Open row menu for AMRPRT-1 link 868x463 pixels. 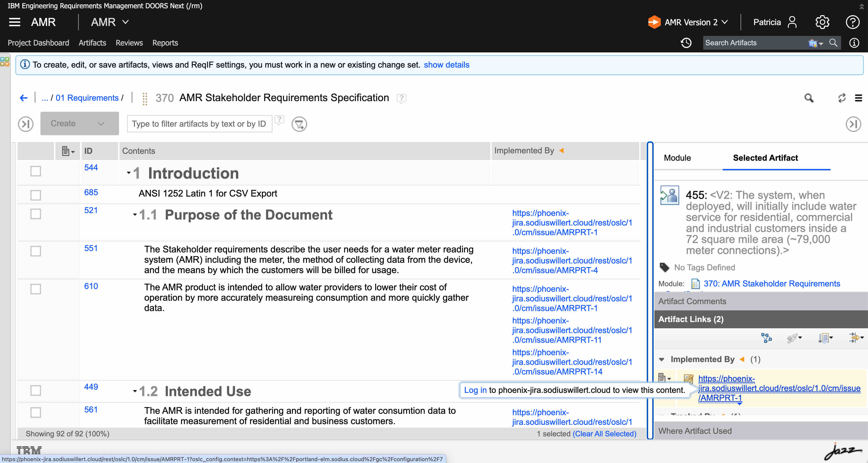[664, 378]
